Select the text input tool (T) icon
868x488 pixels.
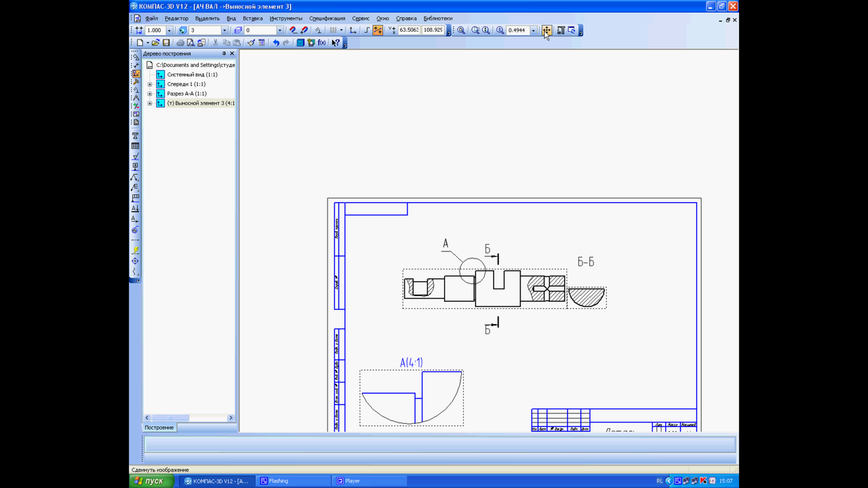coord(136,136)
